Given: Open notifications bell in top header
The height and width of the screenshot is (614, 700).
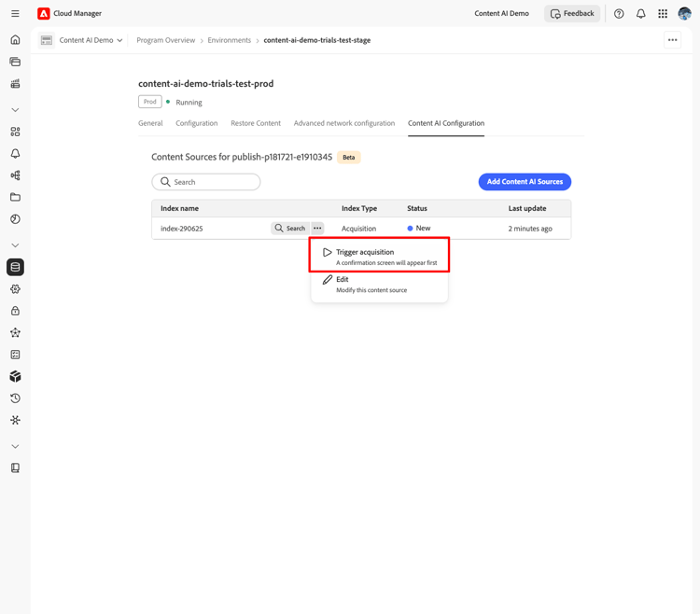Looking at the screenshot, I should (640, 14).
